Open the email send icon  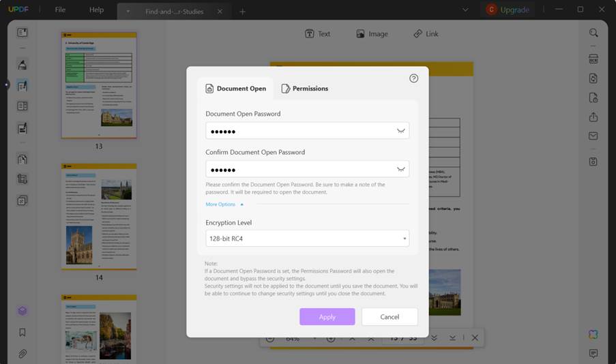(x=593, y=136)
